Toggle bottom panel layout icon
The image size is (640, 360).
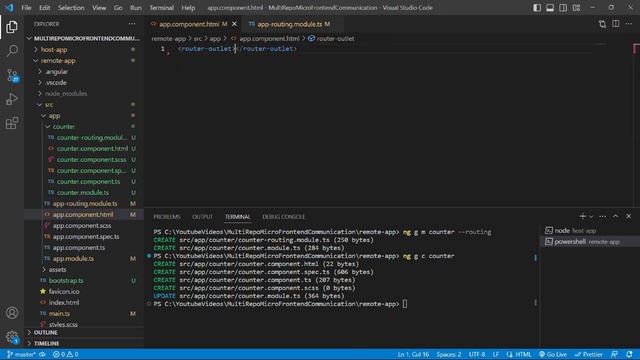(x=550, y=8)
